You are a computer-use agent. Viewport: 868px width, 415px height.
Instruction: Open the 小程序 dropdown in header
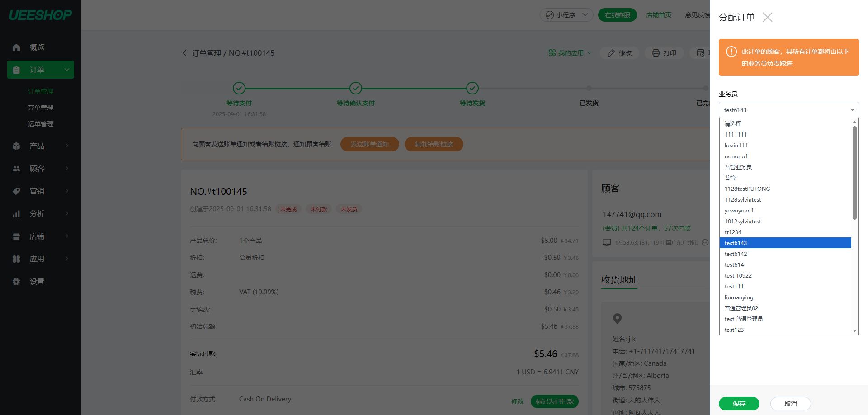(566, 15)
